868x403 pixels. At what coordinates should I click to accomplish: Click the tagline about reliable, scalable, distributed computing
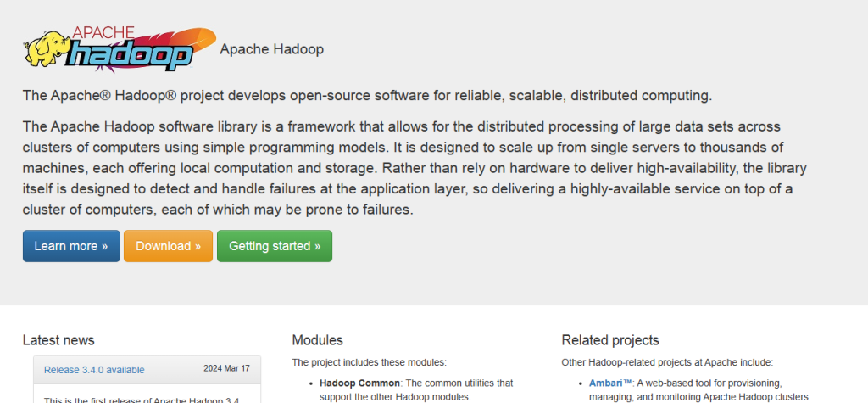point(367,94)
